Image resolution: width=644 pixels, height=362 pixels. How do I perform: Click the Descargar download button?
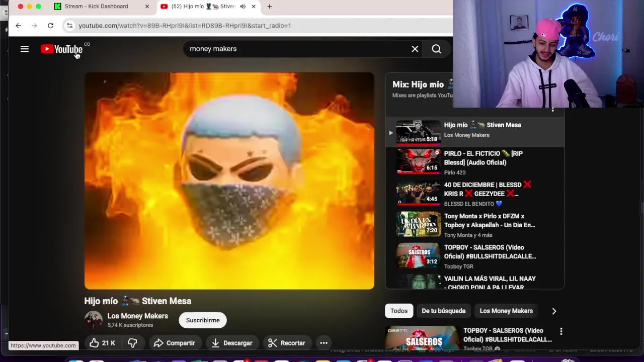click(x=231, y=343)
